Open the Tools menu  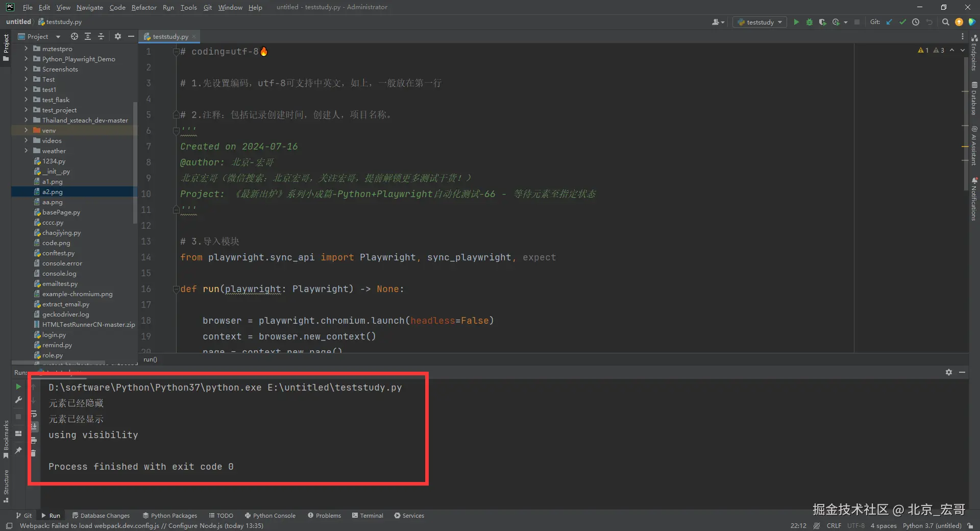tap(188, 7)
